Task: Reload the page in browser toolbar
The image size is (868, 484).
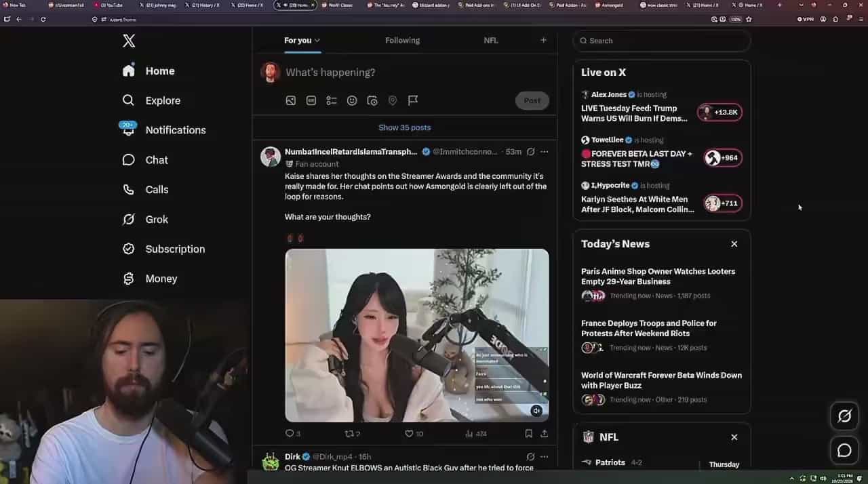Action: [43, 19]
